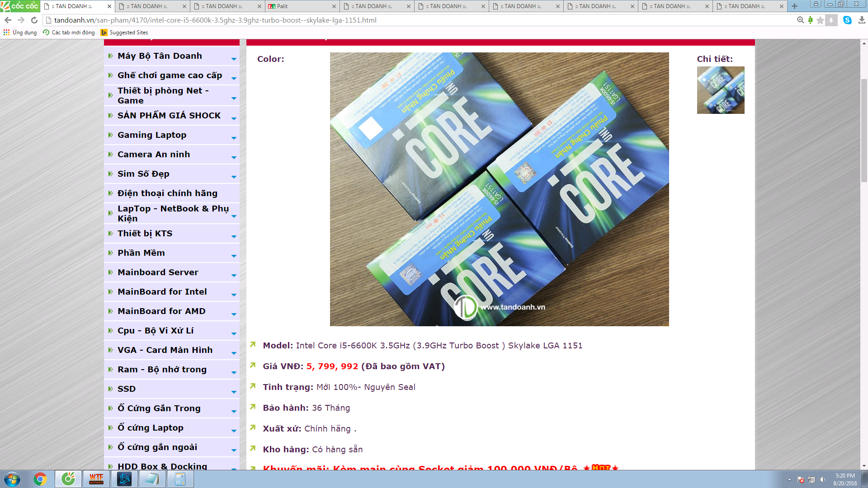Viewport: 868px width, 488px height.
Task: Click the green arrow bullet beside Gaming Laptop
Action: pos(110,135)
